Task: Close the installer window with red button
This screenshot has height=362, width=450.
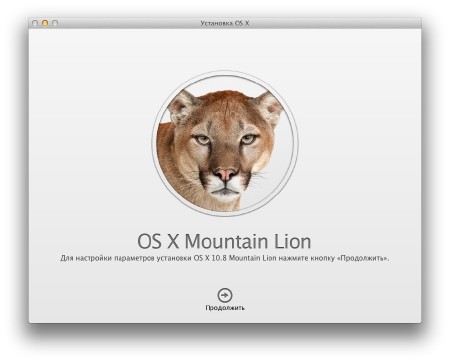Action: 35,23
